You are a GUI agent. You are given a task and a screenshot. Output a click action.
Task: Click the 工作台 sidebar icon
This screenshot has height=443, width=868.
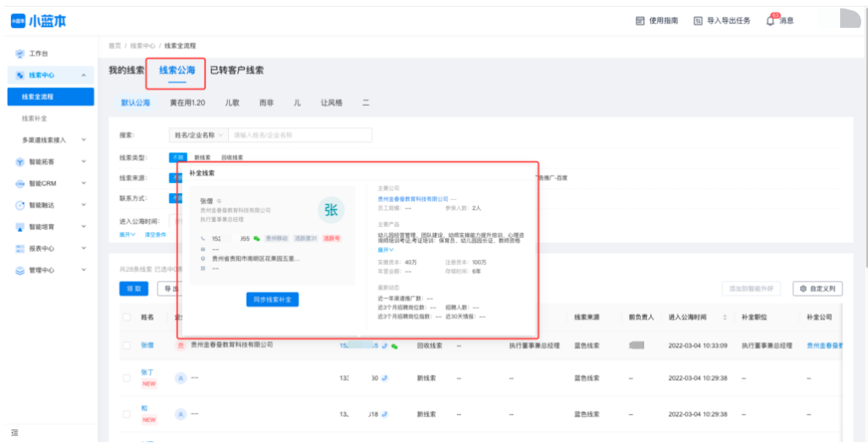click(20, 53)
